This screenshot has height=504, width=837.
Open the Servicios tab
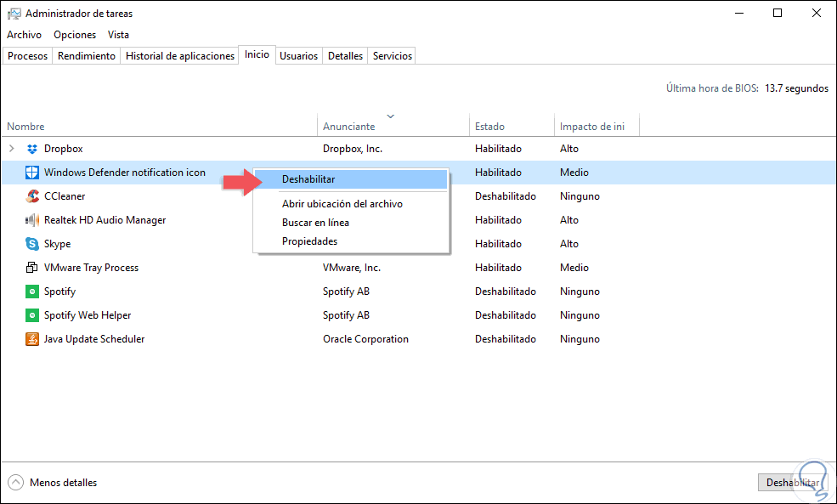coord(393,56)
